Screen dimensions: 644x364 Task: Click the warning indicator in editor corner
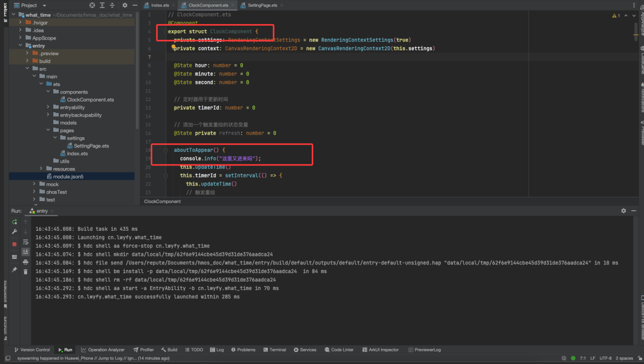[616, 16]
